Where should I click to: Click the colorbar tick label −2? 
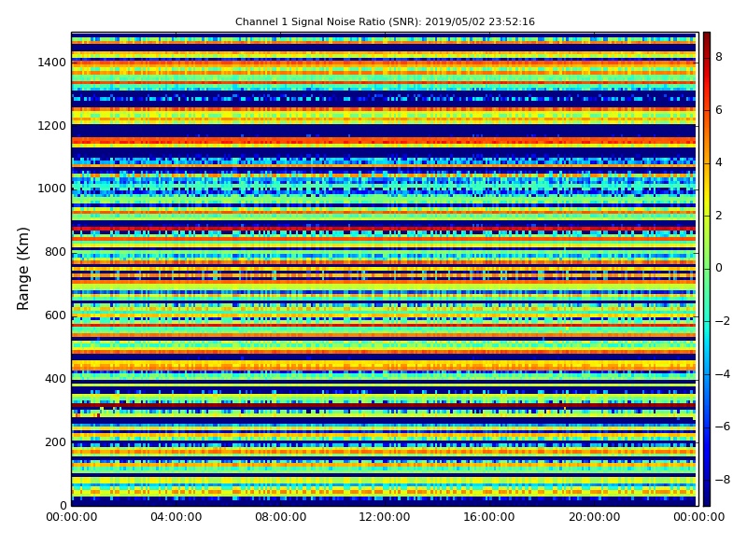pyautogui.click(x=723, y=321)
